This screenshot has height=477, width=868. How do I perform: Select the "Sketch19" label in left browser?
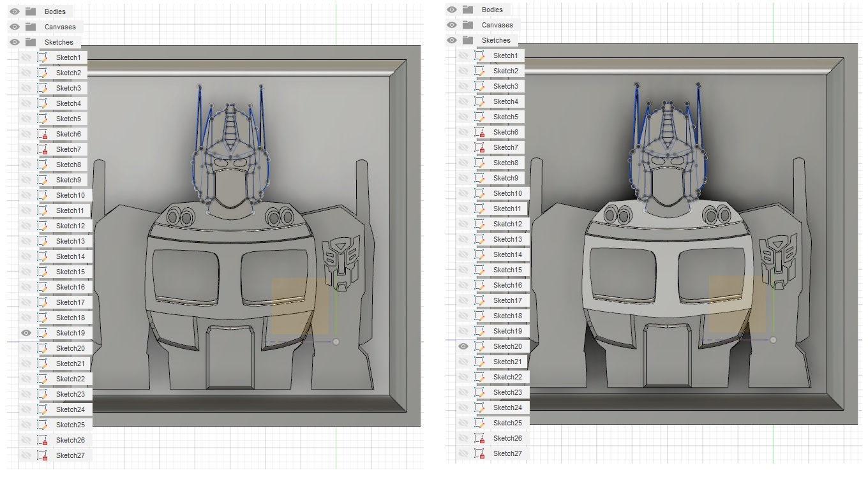tap(70, 333)
